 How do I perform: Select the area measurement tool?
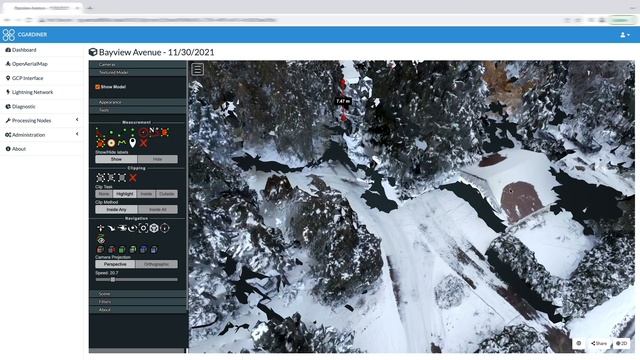164,132
